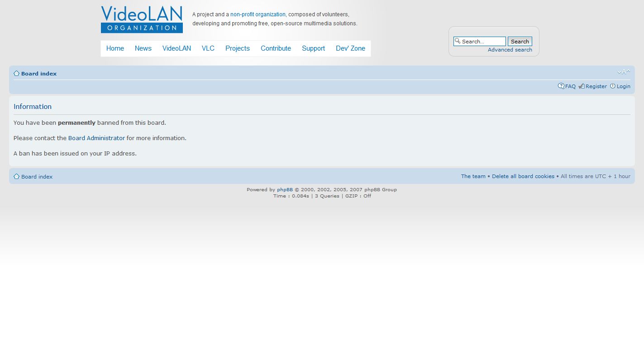Screen dimensions: 644x353
Task: Open the News menu item
Action: [143, 48]
